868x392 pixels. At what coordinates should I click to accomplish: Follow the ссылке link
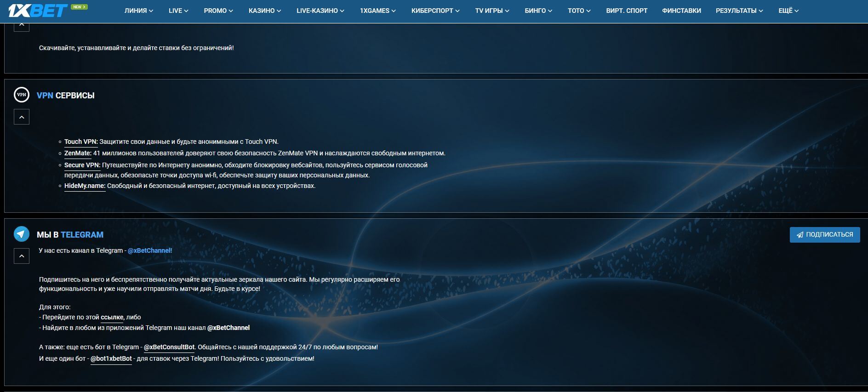pyautogui.click(x=112, y=317)
